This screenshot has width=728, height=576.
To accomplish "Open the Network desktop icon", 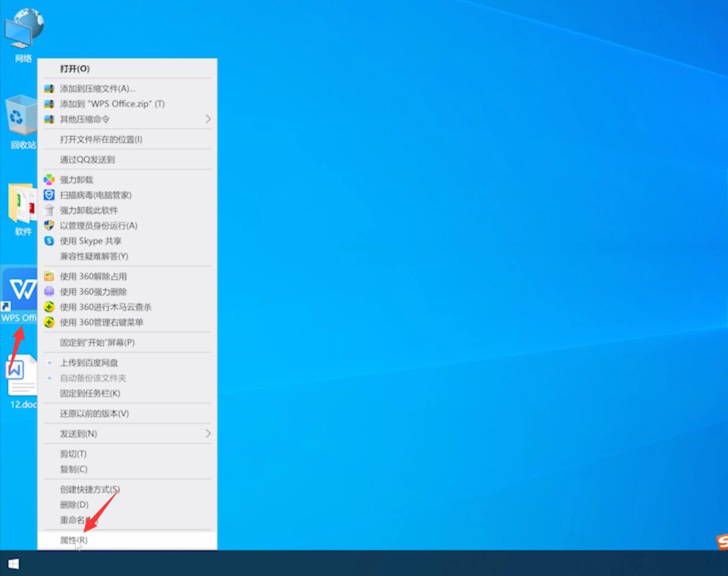I will (23, 35).
